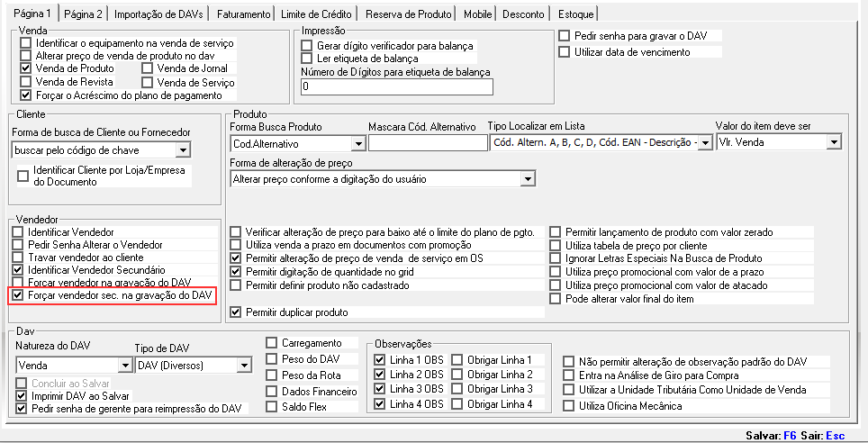Open the Faturamento tab
The height and width of the screenshot is (443, 868).
[244, 14]
